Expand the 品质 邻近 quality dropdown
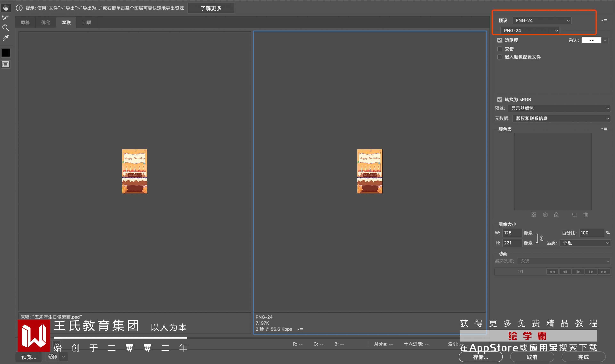The height and width of the screenshot is (364, 615). (585, 243)
